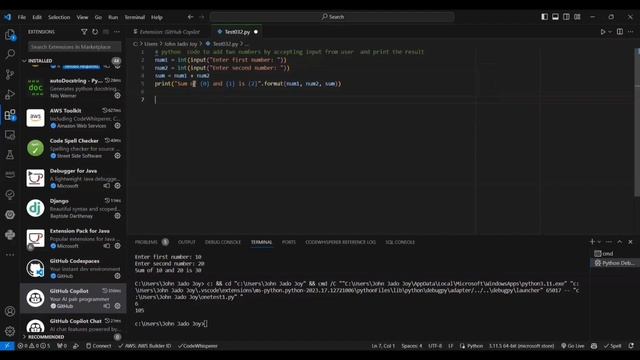Viewport: 640px width, 360px height.
Task: Open notifications bell in status bar
Action: 631,346
